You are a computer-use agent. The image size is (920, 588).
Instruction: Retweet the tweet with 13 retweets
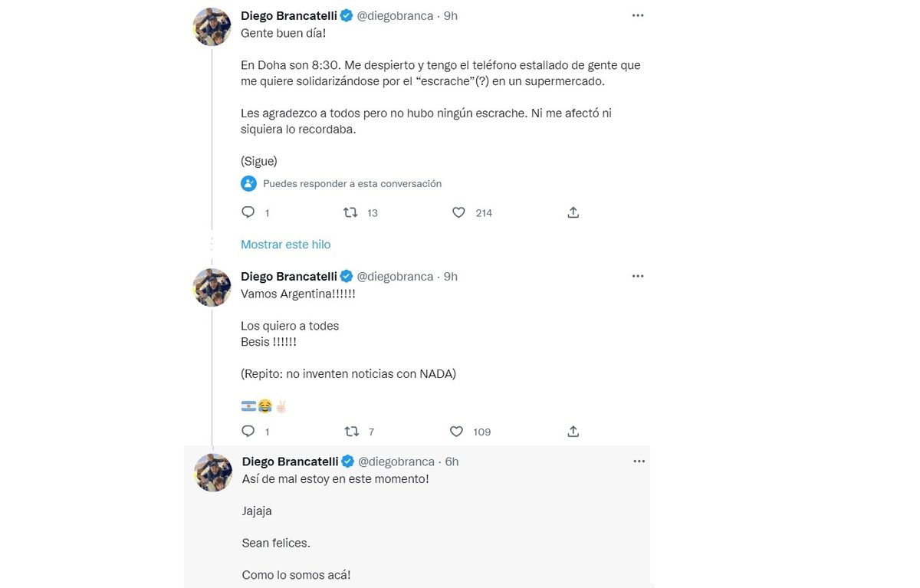[x=351, y=212]
